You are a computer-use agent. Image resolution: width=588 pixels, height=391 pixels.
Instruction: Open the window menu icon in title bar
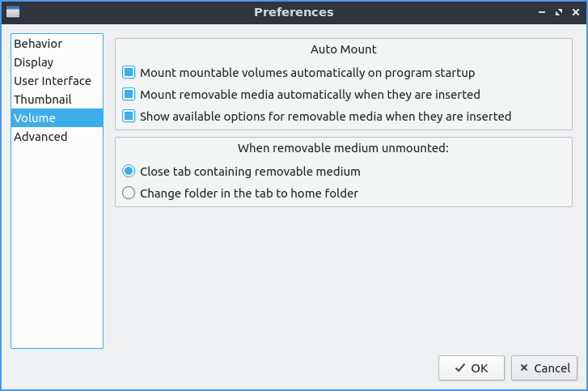[13, 12]
